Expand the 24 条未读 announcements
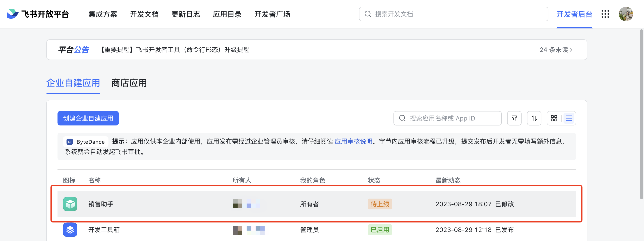 pos(556,50)
